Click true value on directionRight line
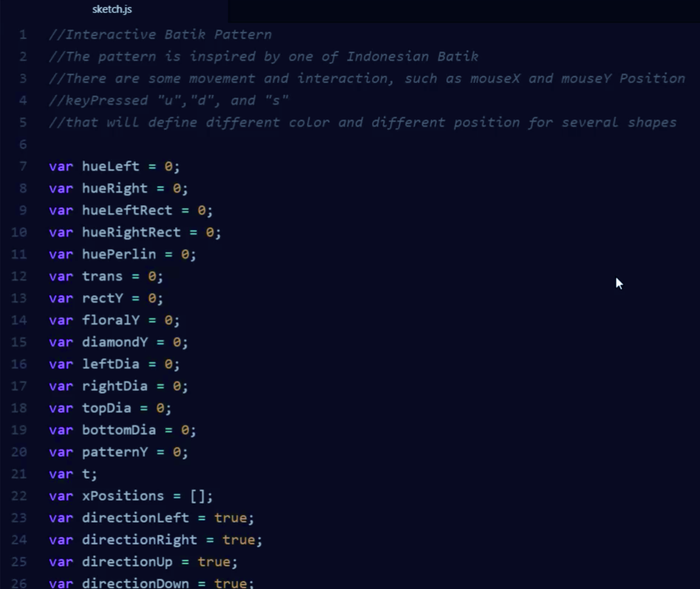 [x=238, y=540]
